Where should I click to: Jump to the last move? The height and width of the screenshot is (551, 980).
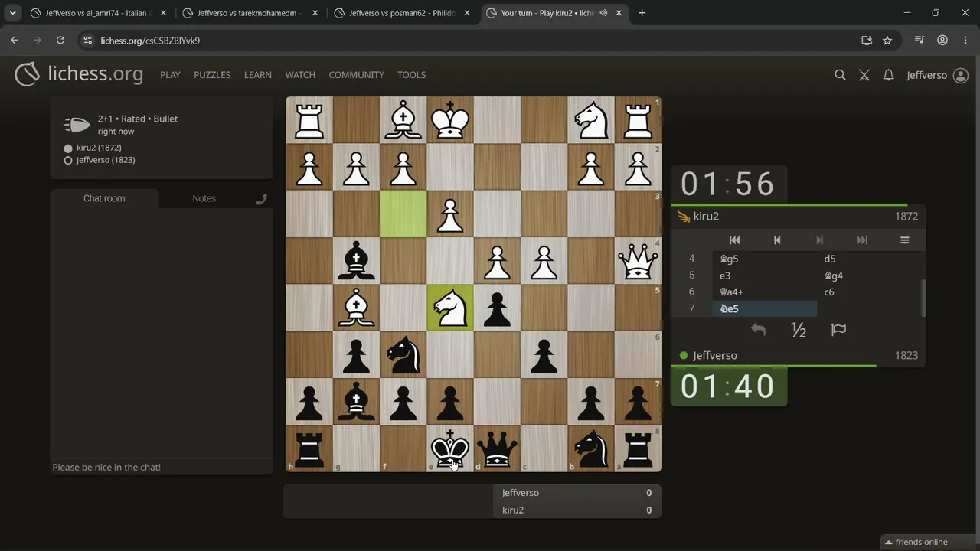click(x=862, y=240)
